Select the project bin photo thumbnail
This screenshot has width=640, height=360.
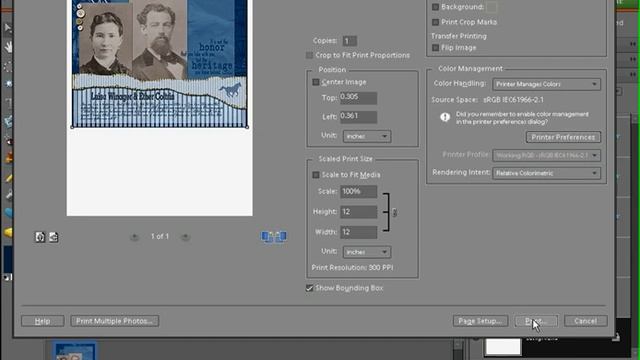tap(75, 351)
